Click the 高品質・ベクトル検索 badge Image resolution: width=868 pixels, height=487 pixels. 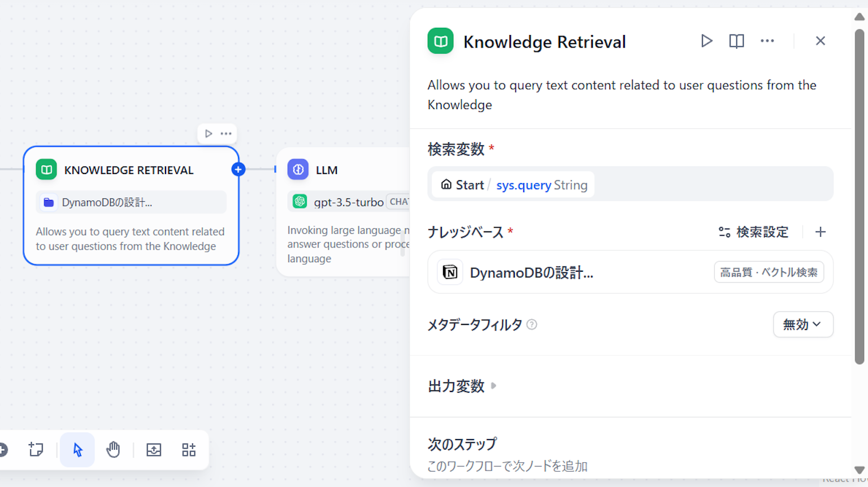769,272
